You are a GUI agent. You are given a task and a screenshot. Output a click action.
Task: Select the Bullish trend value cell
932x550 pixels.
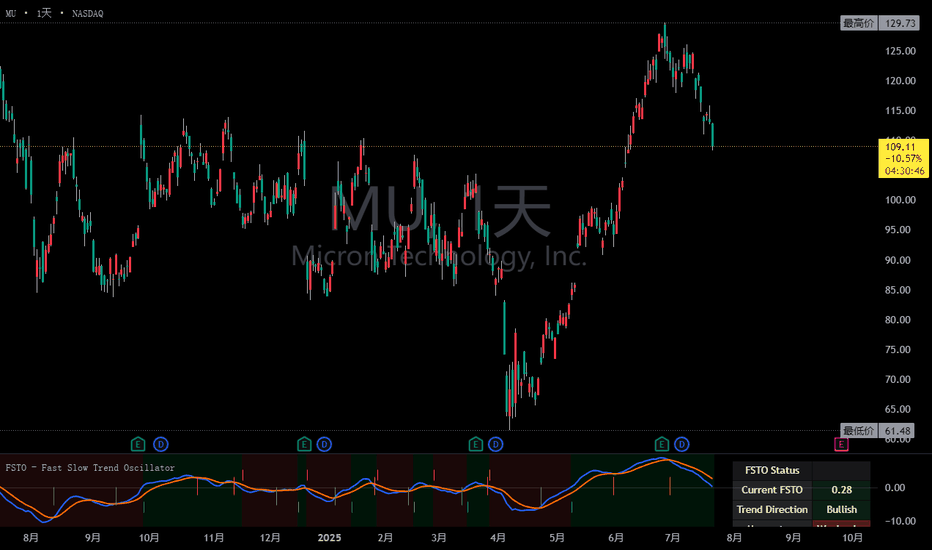tap(842, 510)
